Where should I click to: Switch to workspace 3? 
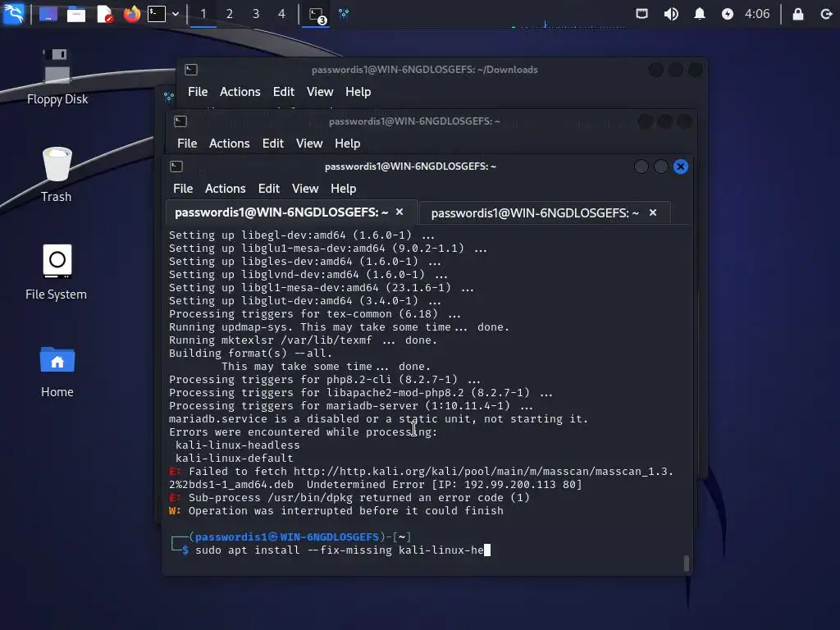(256, 14)
